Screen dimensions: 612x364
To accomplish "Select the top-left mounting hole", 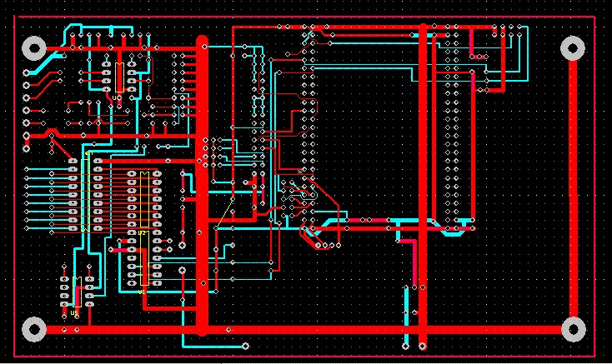I will [x=34, y=48].
